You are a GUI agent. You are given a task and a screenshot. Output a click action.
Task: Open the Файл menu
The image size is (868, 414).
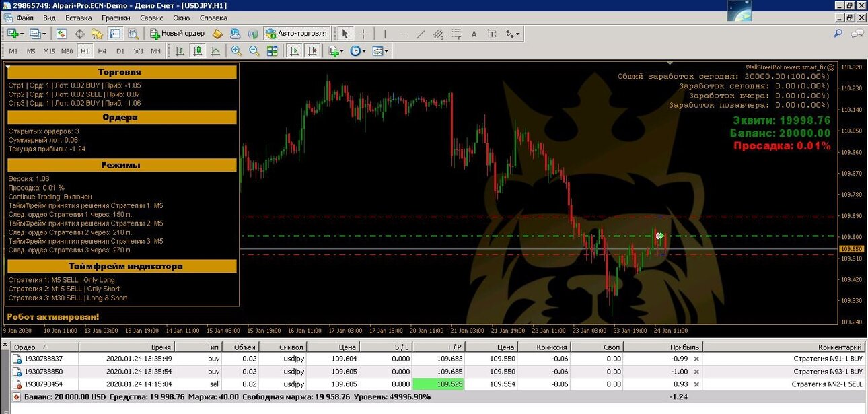[25, 18]
